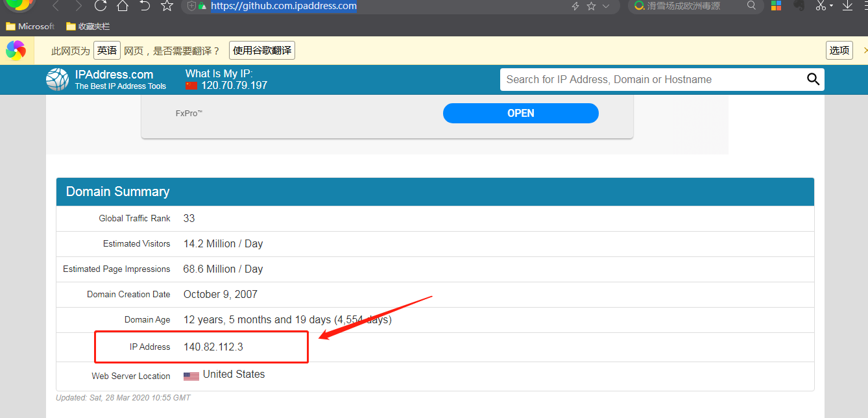This screenshot has width=868, height=418.
Task: Click the Domain Summary heading
Action: pyautogui.click(x=118, y=191)
